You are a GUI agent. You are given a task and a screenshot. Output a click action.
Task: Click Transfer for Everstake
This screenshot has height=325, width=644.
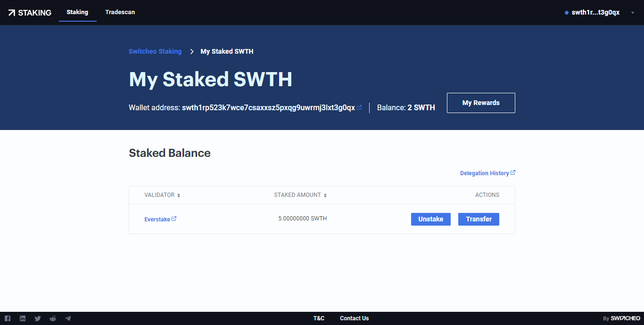(x=479, y=219)
